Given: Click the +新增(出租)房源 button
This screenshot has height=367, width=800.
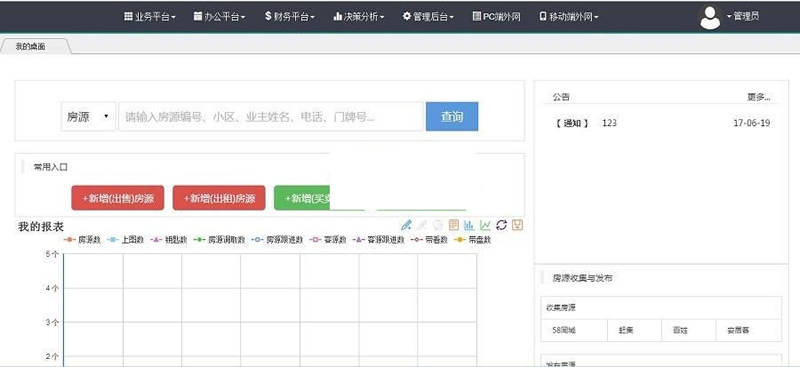Looking at the screenshot, I should 219,198.
